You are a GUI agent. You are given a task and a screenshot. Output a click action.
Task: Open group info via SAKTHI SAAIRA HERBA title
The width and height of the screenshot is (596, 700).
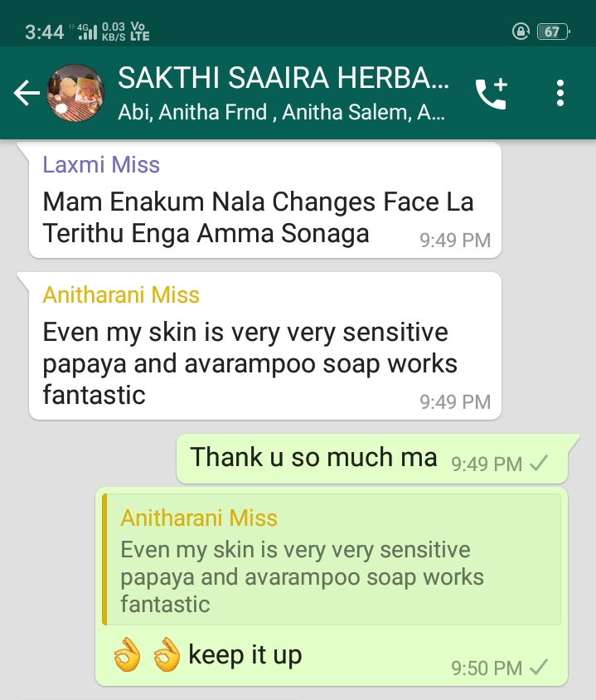[x=283, y=78]
